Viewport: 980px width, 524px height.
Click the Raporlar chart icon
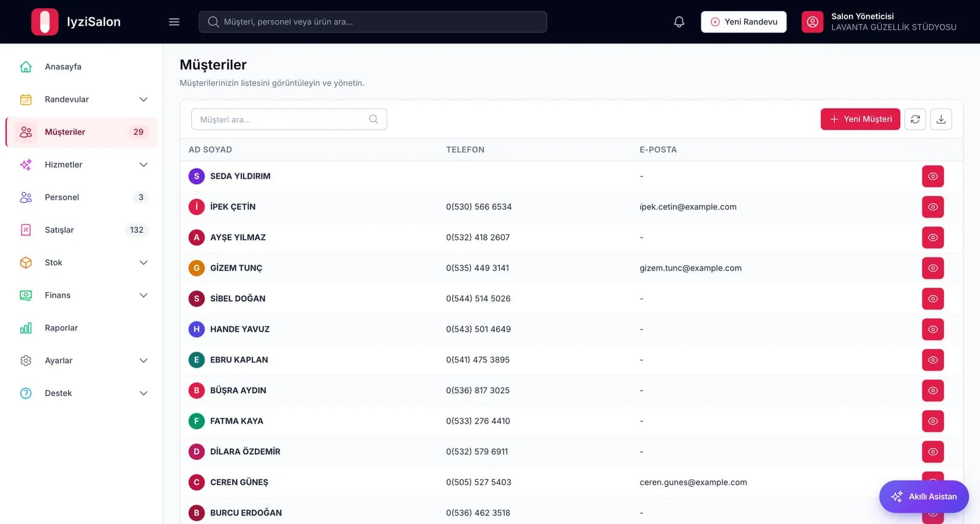[26, 328]
